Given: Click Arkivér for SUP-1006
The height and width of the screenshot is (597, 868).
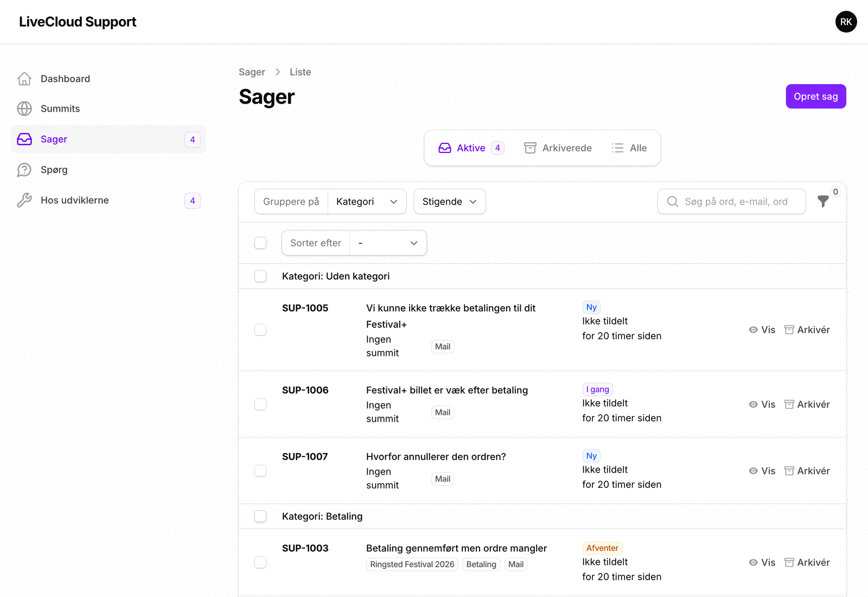Looking at the screenshot, I should pos(807,404).
